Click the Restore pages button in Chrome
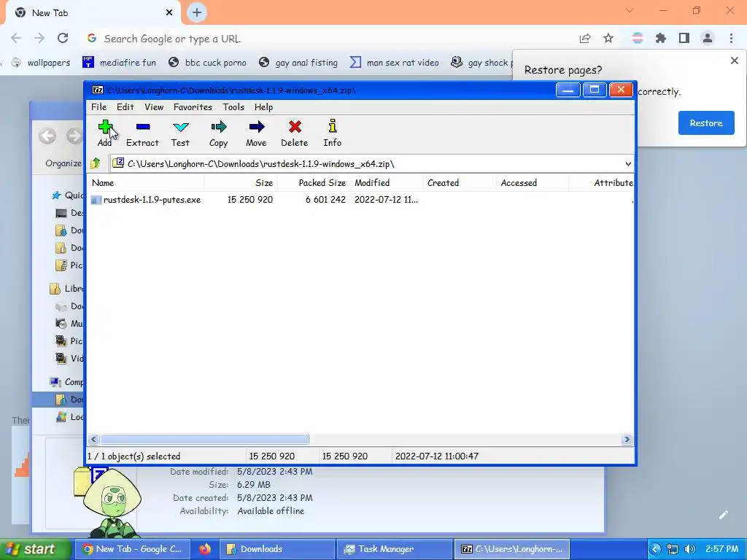The width and height of the screenshot is (747, 560). [706, 122]
